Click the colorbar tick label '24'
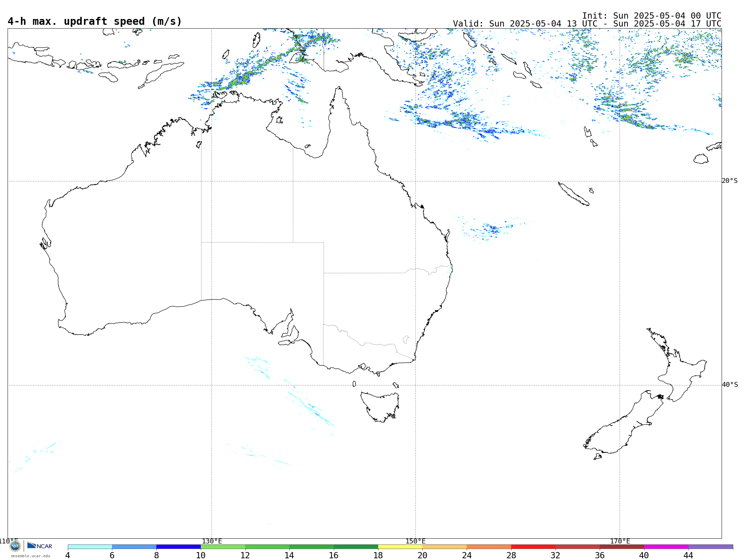744x560 pixels. (467, 556)
